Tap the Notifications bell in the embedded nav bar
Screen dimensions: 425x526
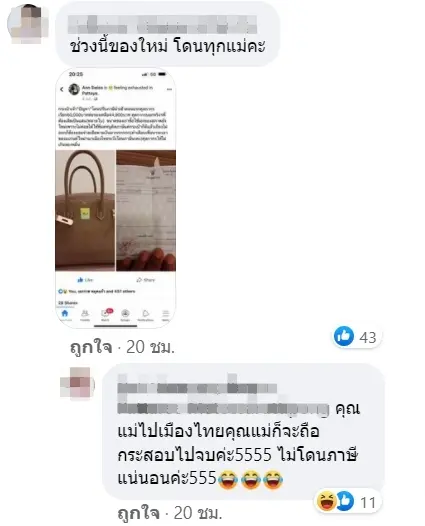146,314
